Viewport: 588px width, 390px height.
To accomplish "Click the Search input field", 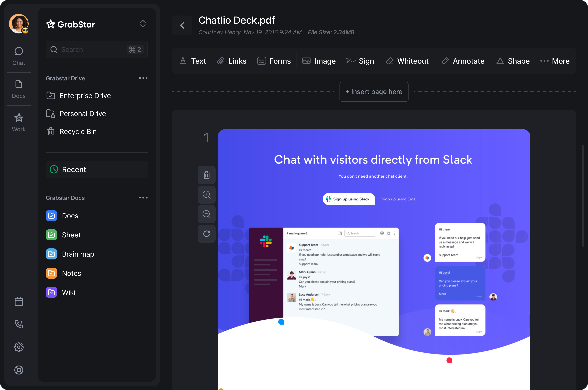I will tap(97, 49).
